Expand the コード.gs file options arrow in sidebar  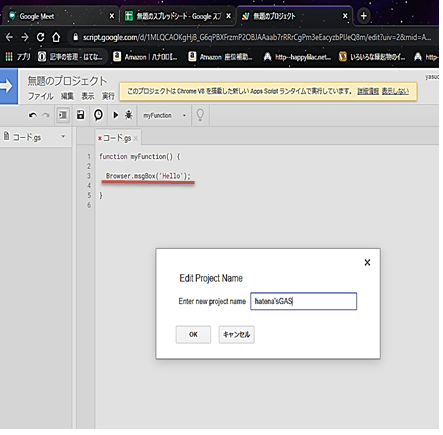63,136
